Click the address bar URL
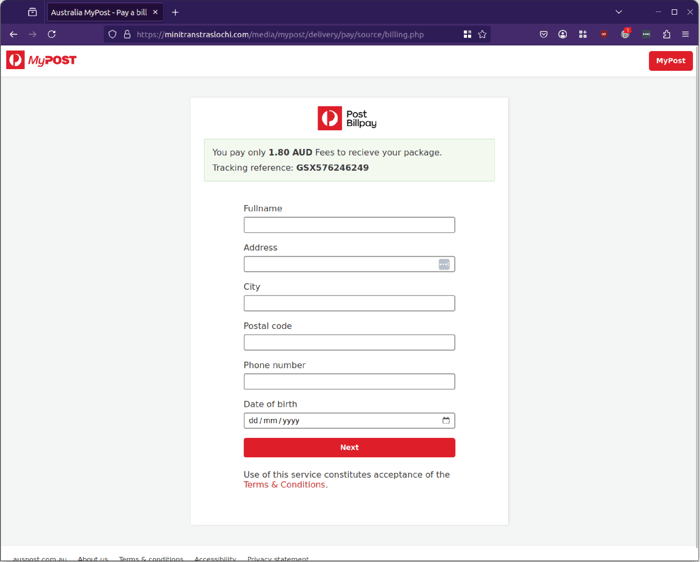Image resolution: width=700 pixels, height=562 pixels. (280, 34)
